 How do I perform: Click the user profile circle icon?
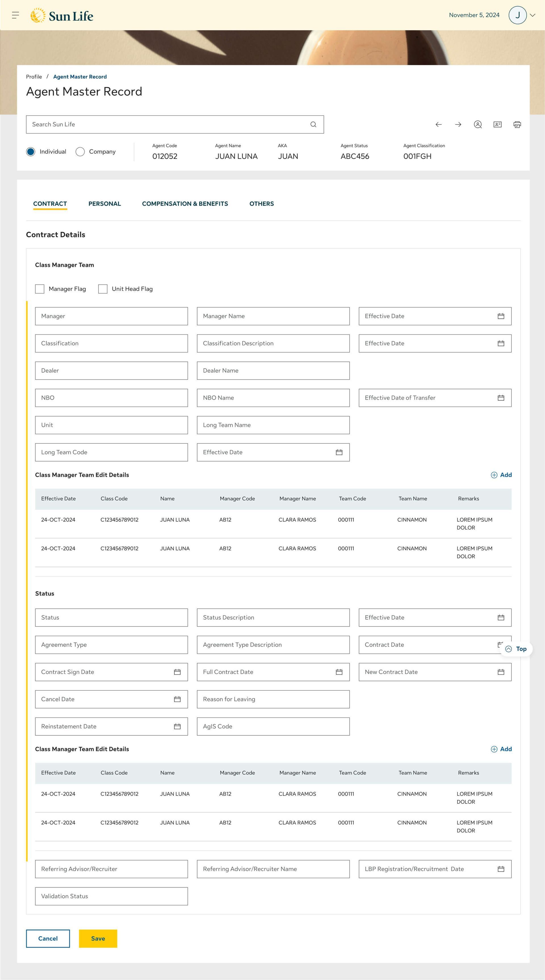(x=478, y=124)
